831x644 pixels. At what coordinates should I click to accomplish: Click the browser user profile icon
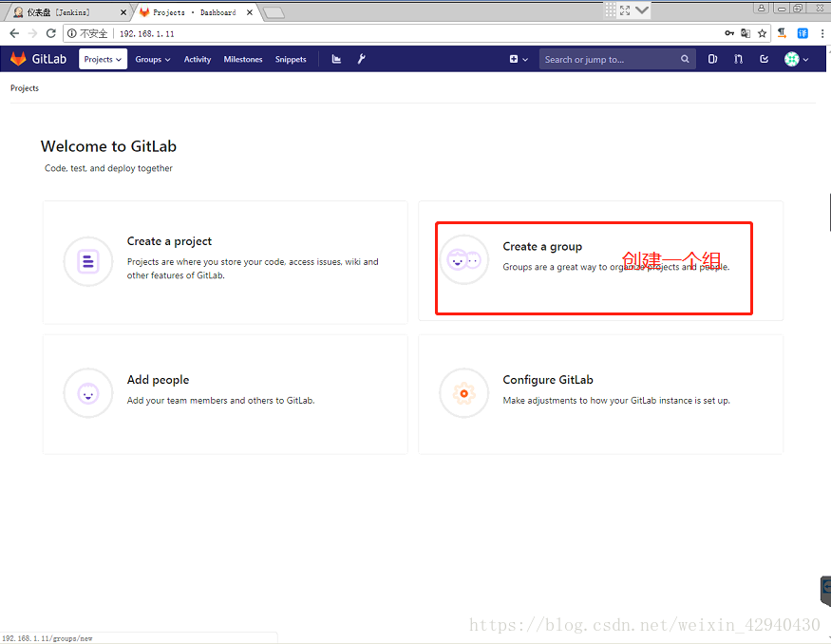(x=761, y=8)
